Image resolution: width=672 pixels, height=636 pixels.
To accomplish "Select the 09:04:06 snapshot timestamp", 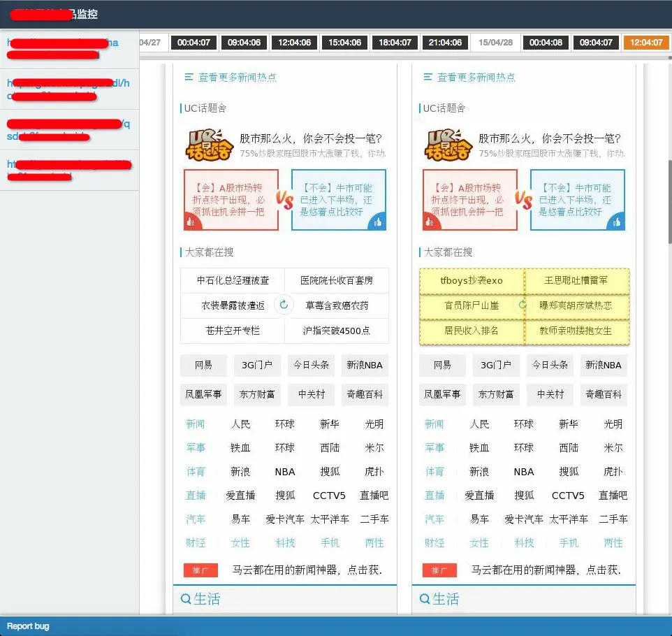I will coord(244,43).
